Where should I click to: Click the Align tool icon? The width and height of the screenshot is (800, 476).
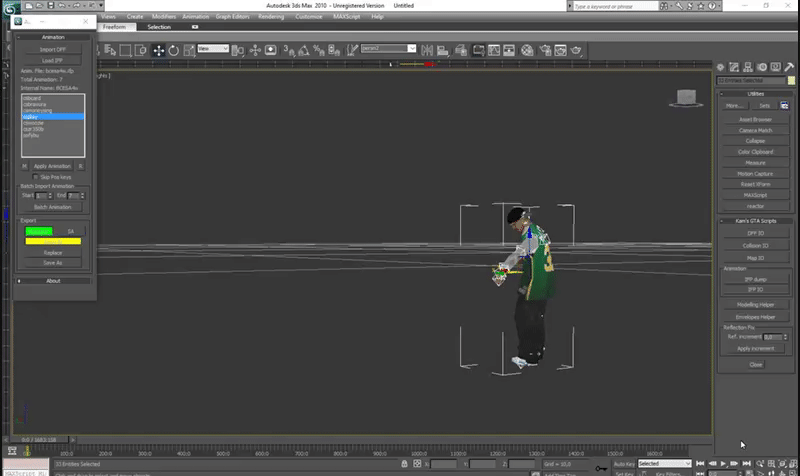[x=443, y=50]
